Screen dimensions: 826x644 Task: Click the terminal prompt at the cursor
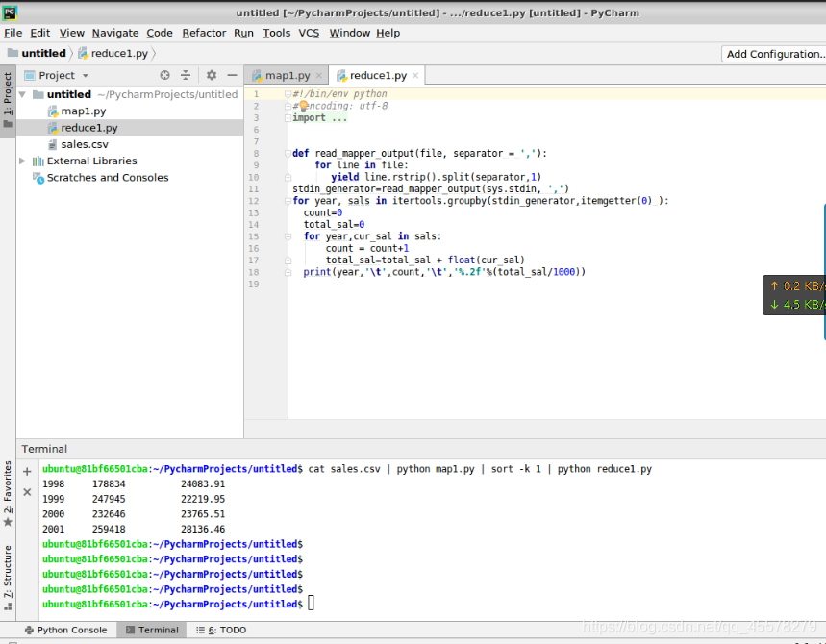(311, 604)
